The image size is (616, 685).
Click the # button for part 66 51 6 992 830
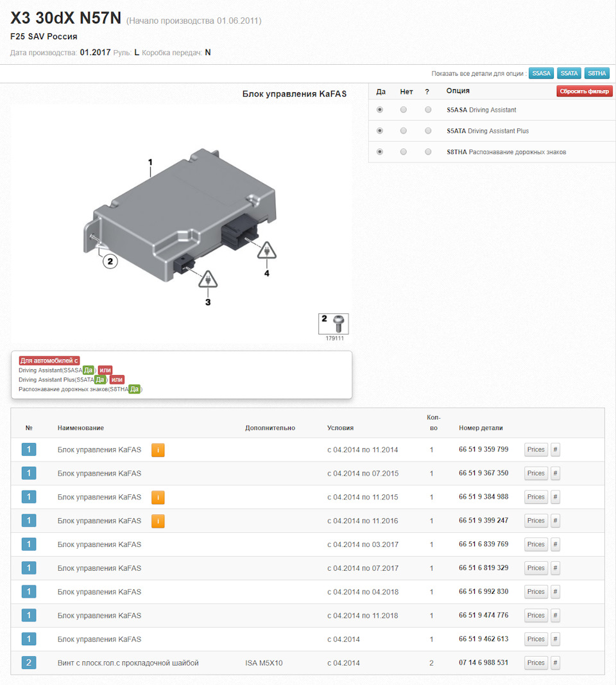pyautogui.click(x=555, y=591)
